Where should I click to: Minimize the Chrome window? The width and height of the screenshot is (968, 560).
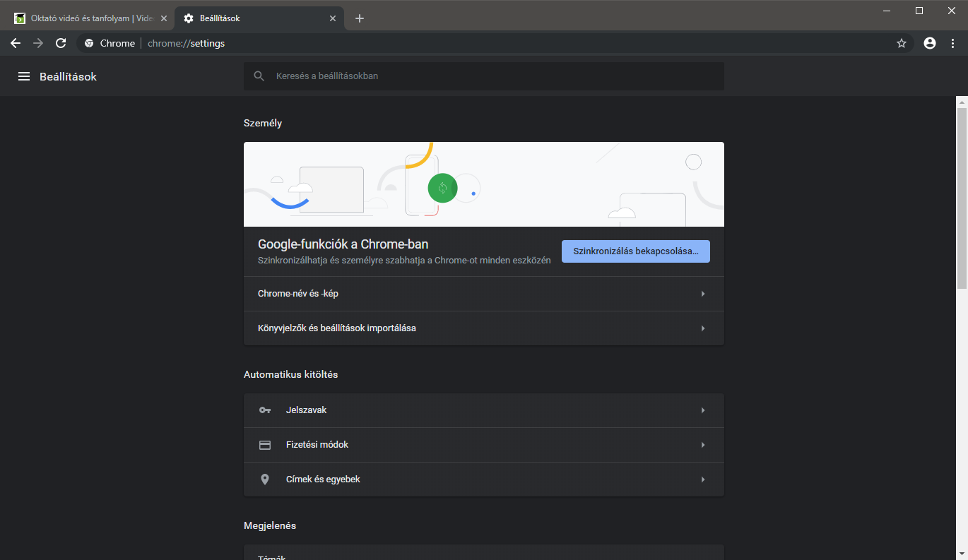(x=887, y=10)
